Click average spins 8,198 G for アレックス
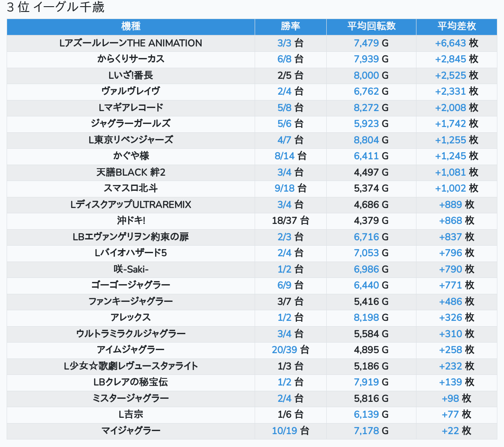Viewport: 504px width, 447px height. (x=371, y=318)
